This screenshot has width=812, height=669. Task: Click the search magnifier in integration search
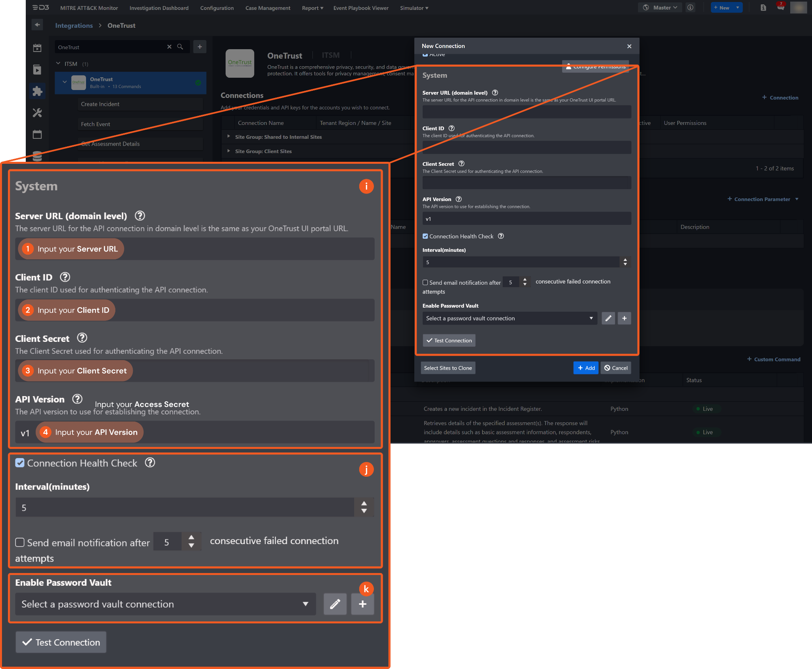click(x=180, y=47)
